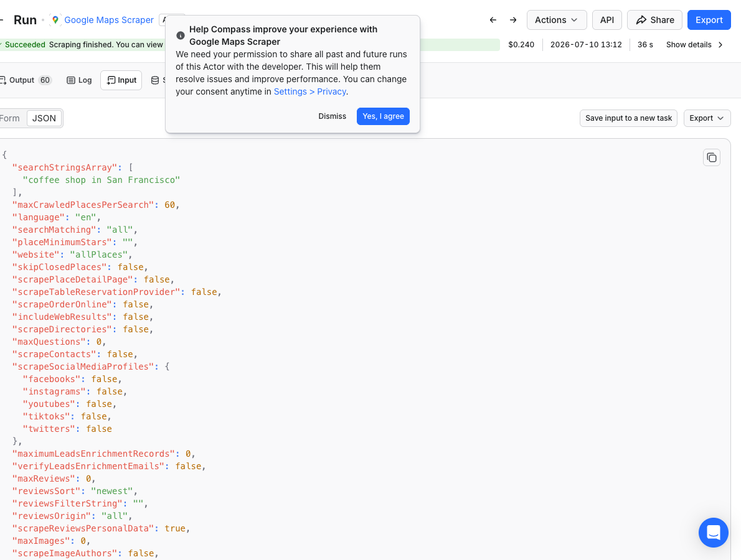Dismiss the Compass consent popup
The width and height of the screenshot is (741, 560).
coord(333,116)
